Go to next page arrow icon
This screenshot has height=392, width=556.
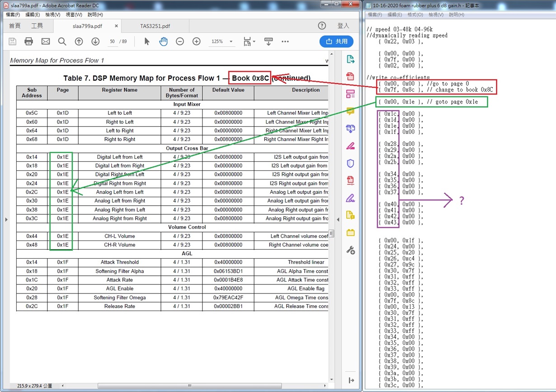click(95, 42)
